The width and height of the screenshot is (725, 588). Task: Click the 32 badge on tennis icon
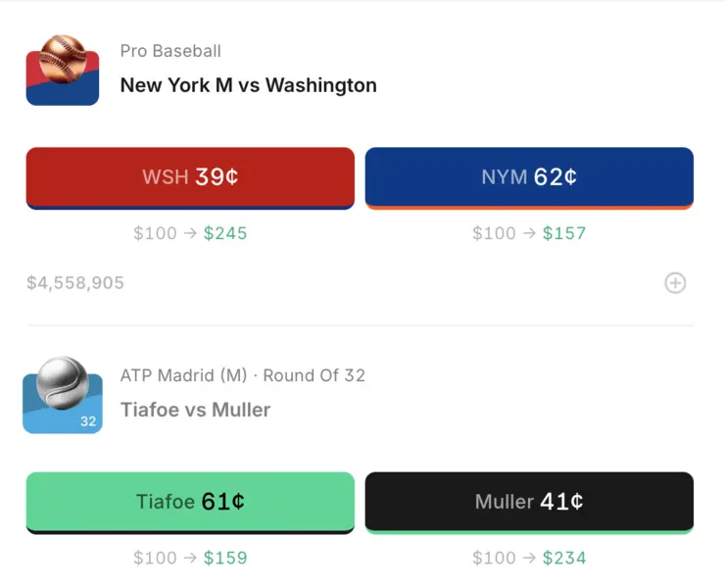tap(88, 421)
